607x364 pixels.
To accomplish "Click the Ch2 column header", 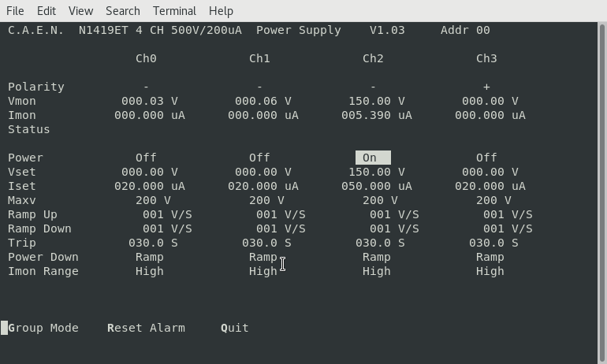I will coord(373,59).
